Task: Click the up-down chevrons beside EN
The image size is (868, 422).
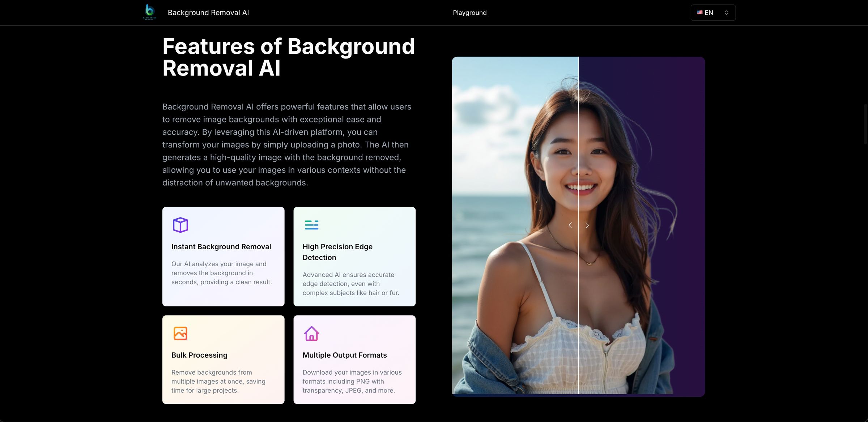Action: click(726, 12)
